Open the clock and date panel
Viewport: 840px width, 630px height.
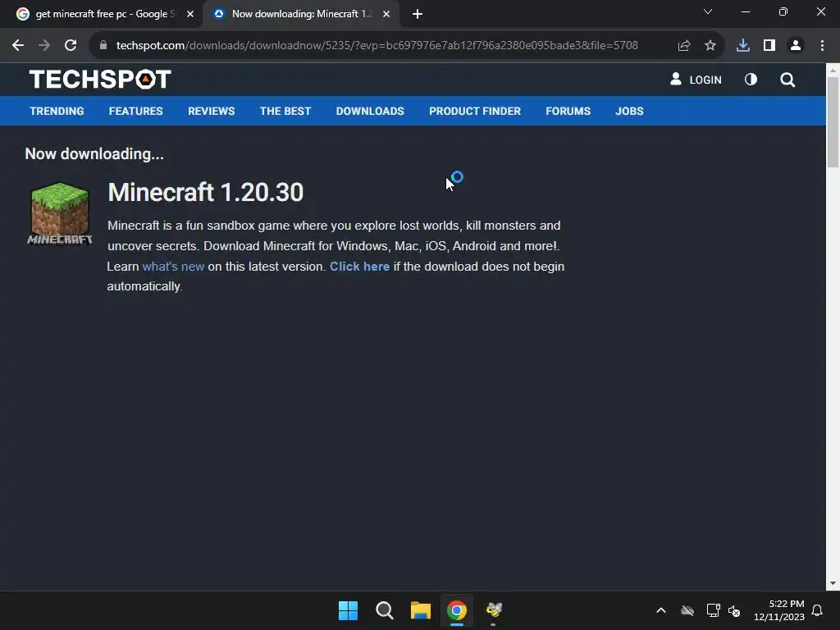click(x=779, y=610)
